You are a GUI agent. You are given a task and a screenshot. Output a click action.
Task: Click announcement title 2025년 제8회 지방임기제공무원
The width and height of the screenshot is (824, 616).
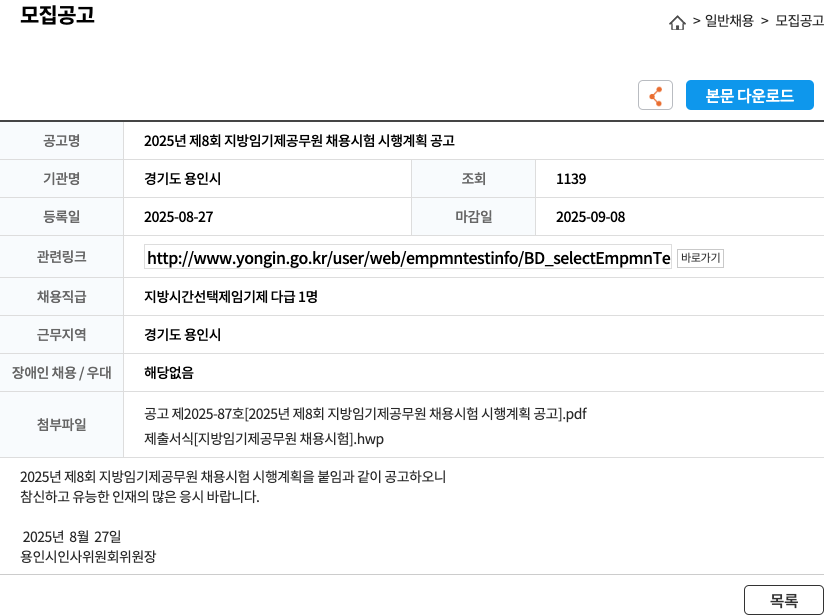point(299,141)
